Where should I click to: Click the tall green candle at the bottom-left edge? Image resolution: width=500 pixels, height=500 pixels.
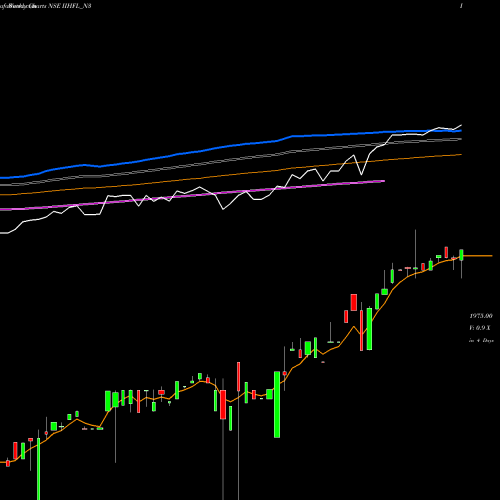coord(39,468)
